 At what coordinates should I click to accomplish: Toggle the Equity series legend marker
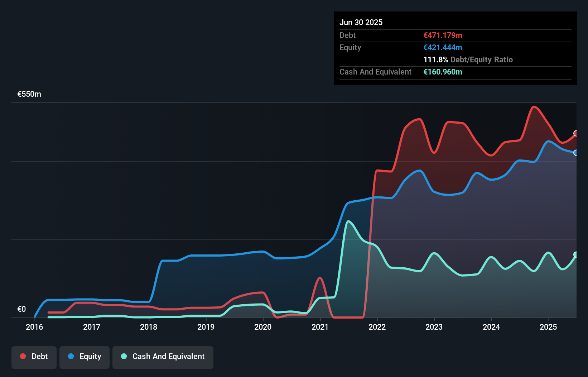[x=72, y=357]
